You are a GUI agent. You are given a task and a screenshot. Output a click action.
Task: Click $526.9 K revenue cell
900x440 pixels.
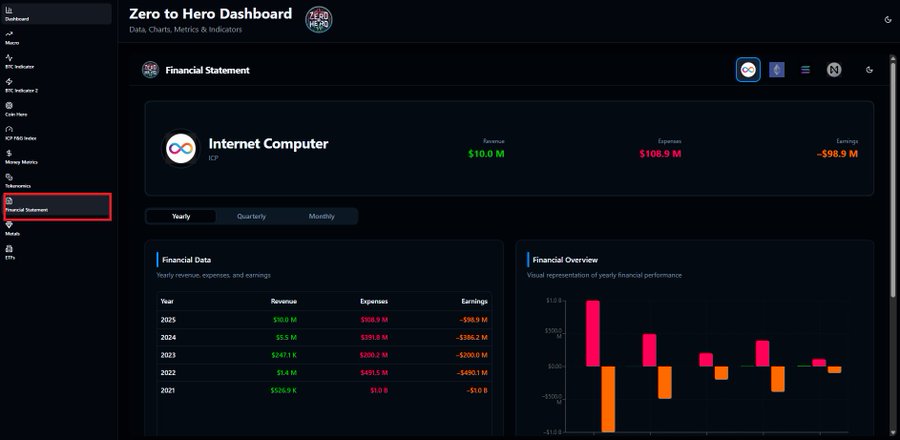pos(284,391)
